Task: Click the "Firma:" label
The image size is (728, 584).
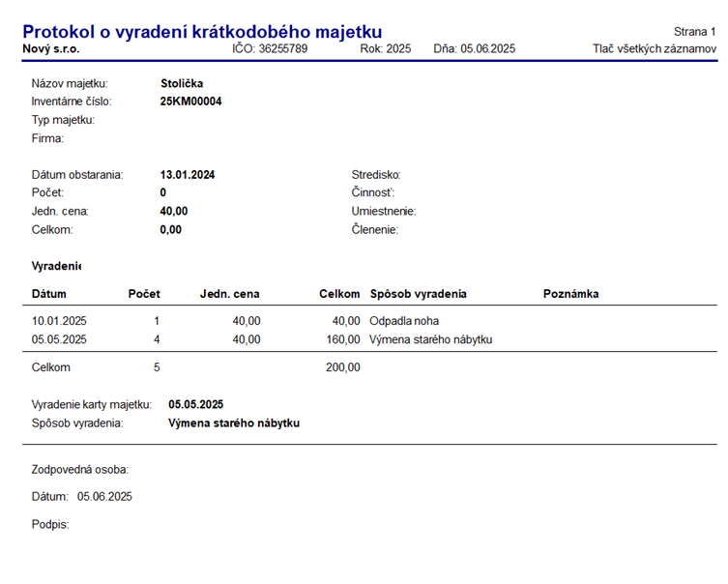Action: 47,138
